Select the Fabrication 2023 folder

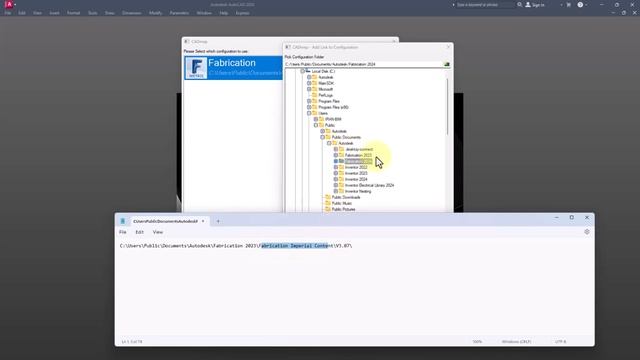pyautogui.click(x=358, y=155)
